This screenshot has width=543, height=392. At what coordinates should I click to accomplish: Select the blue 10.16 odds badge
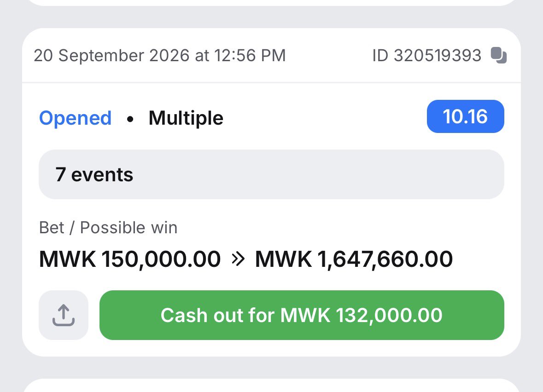[x=466, y=116]
